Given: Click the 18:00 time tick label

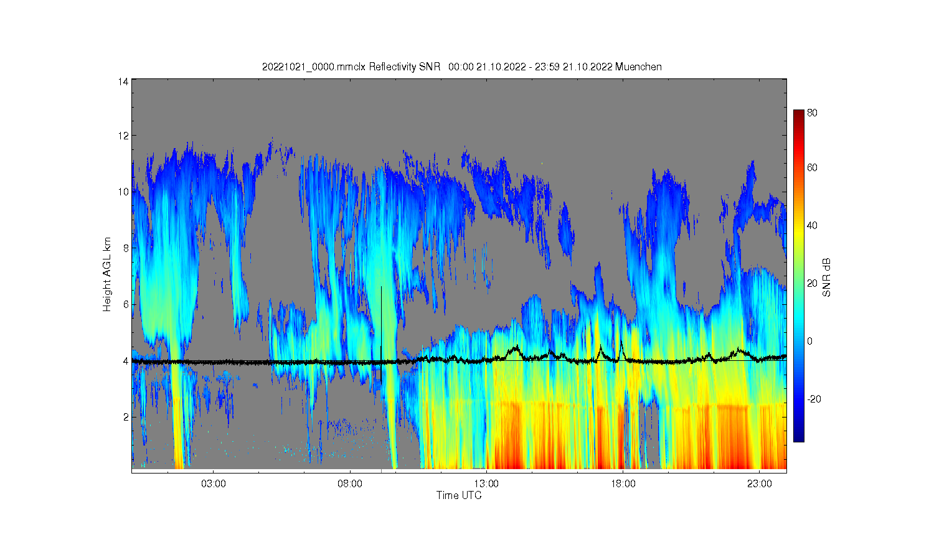Looking at the screenshot, I should pyautogui.click(x=623, y=483).
